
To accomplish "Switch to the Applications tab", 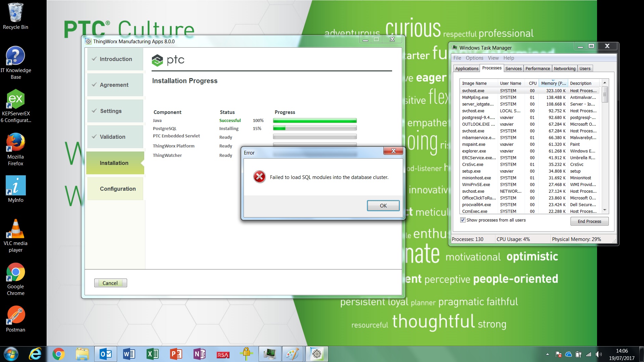I will click(x=467, y=68).
